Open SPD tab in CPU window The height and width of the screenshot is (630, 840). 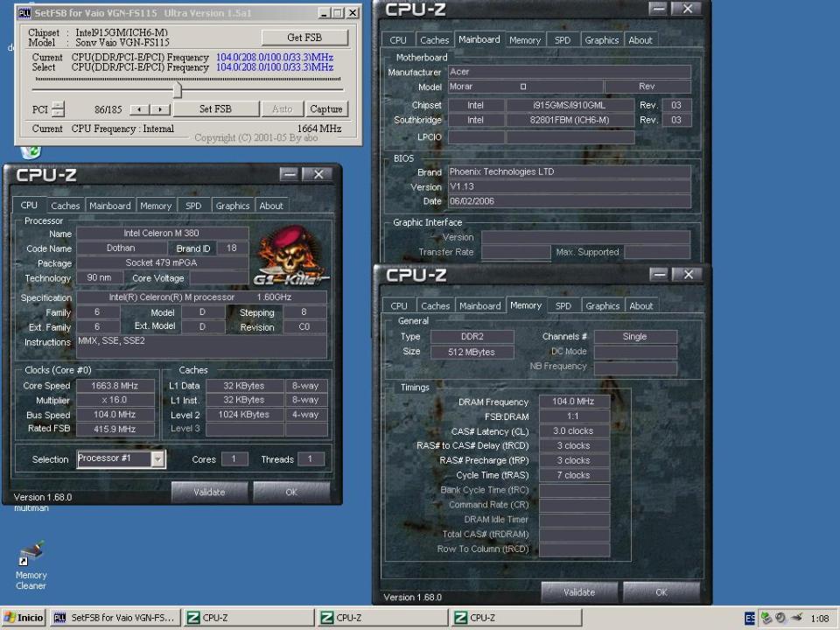pos(193,206)
